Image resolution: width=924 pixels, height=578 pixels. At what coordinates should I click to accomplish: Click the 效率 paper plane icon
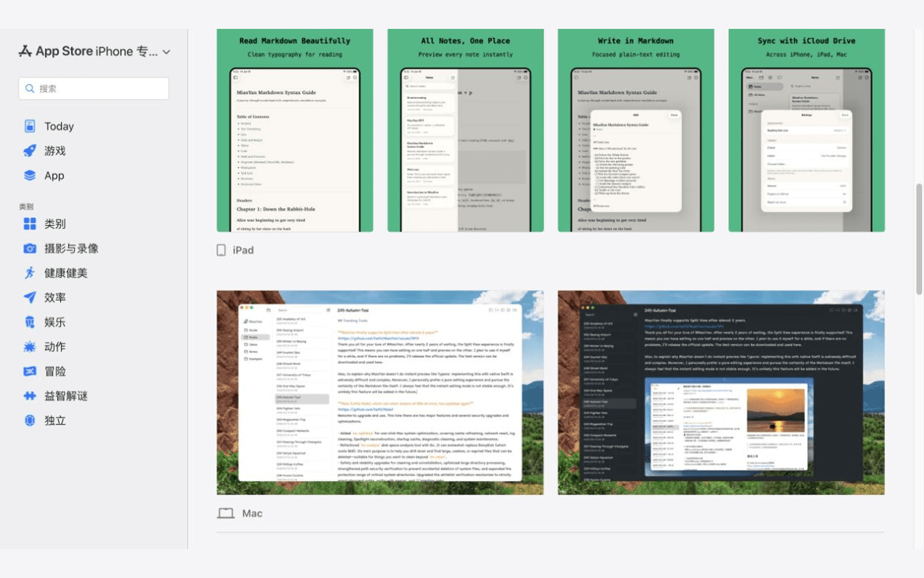(x=30, y=297)
